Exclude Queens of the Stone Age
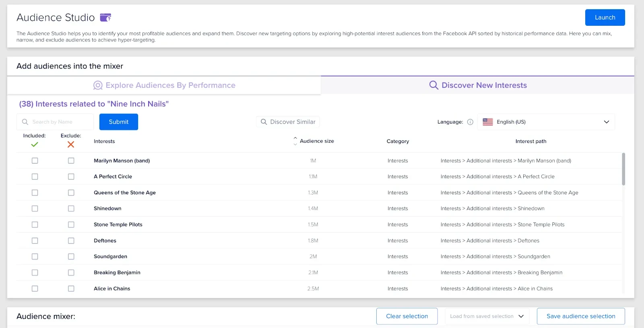 point(71,193)
